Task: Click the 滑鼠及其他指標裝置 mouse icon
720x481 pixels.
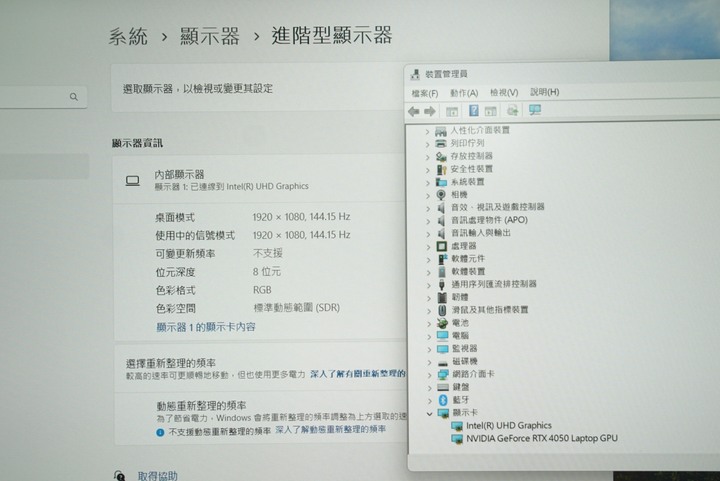Action: pyautogui.click(x=442, y=310)
